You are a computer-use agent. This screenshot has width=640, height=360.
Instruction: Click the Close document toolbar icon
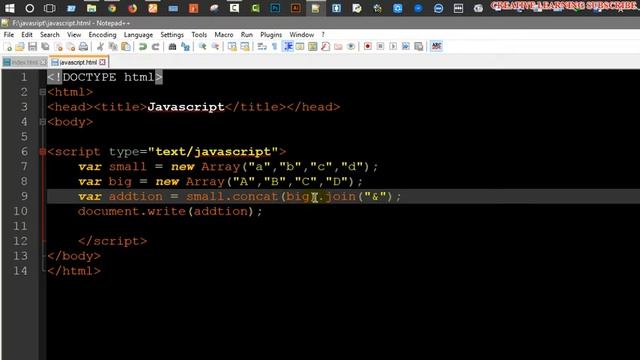[x=58, y=47]
